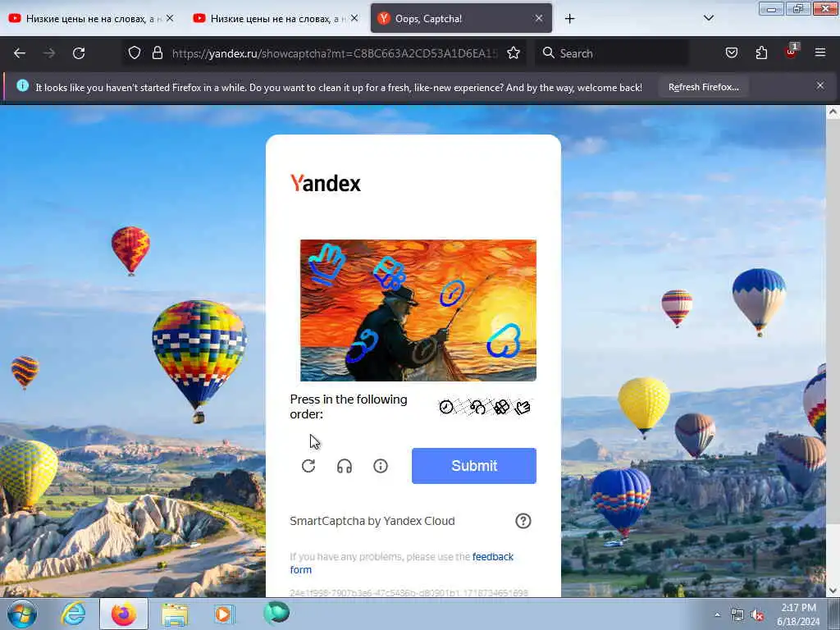Open the Pocket save icon
The width and height of the screenshot is (840, 630).
(x=731, y=52)
